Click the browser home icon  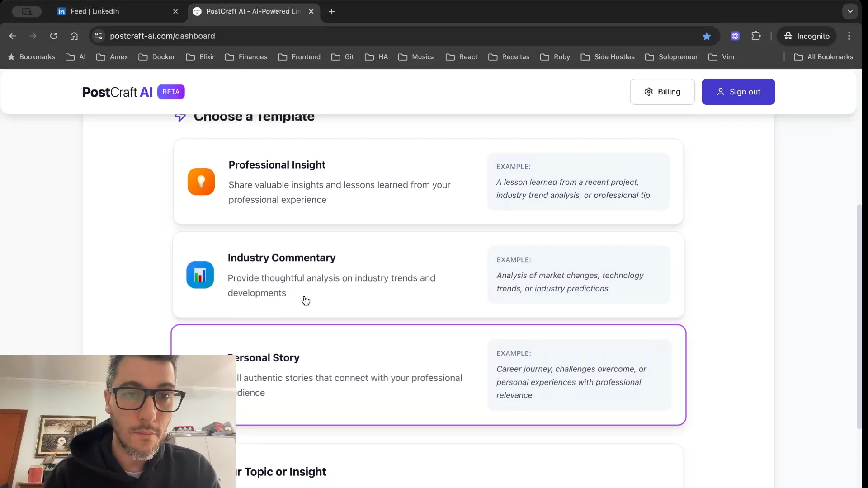[74, 36]
